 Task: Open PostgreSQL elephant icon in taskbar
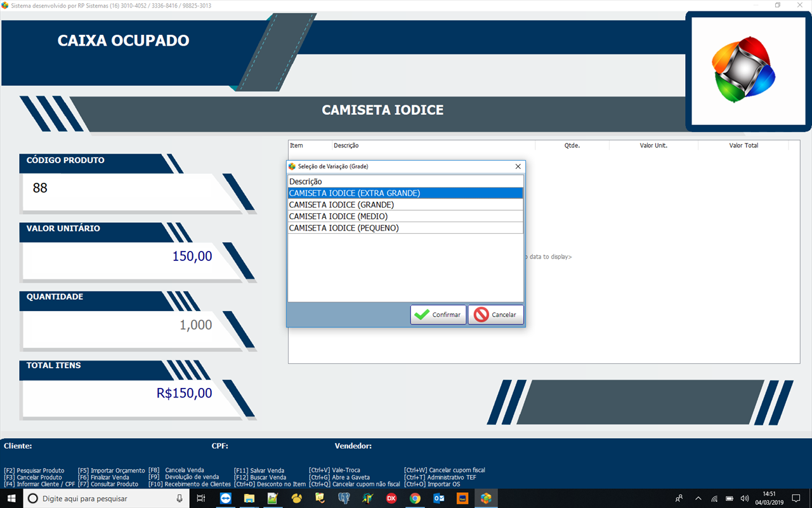(x=344, y=498)
